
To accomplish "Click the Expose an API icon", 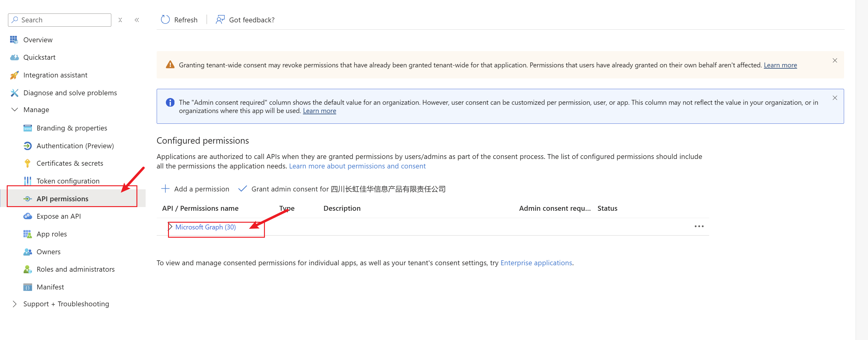I will 28,216.
